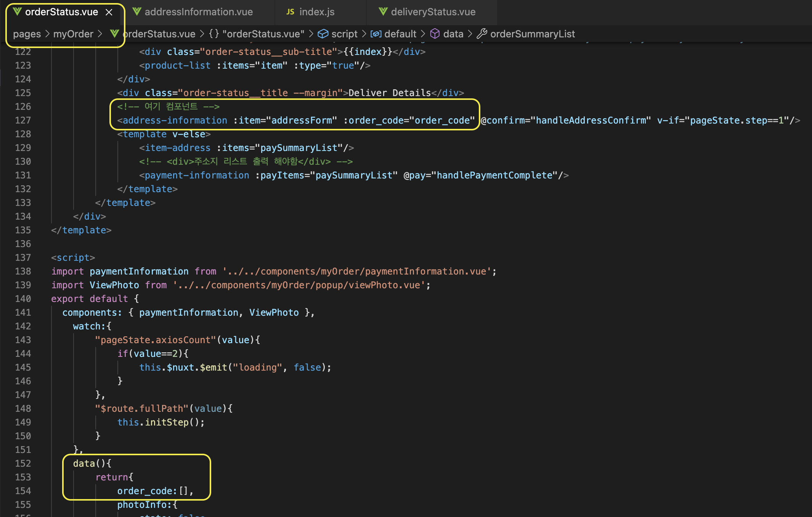Click 'template v-else' on line 128

(x=164, y=134)
